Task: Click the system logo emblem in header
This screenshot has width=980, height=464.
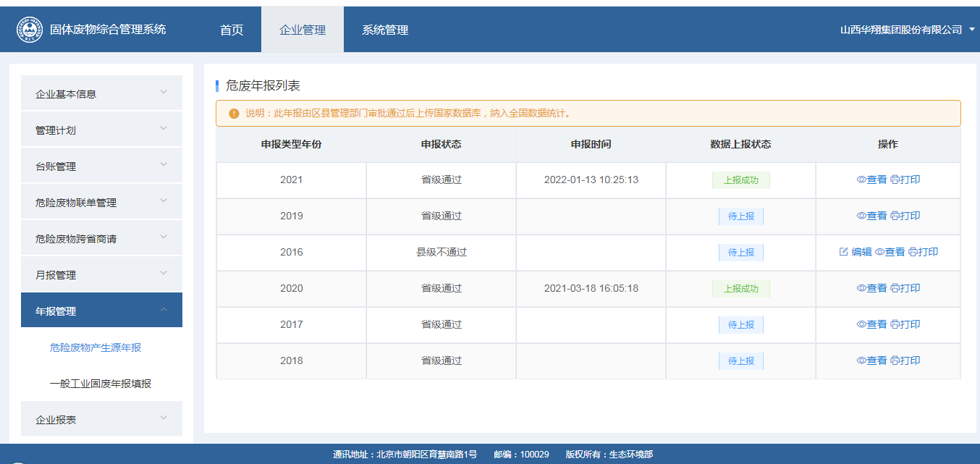Action: point(30,30)
